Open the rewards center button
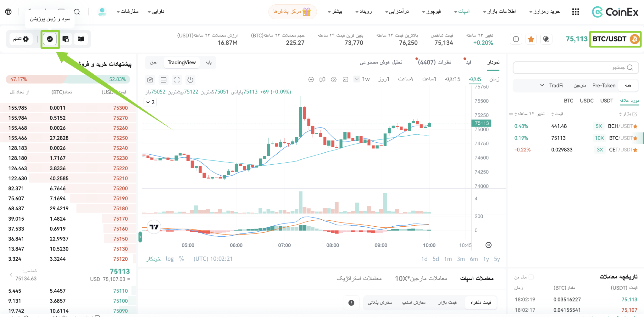The image size is (644, 317). tap(292, 12)
